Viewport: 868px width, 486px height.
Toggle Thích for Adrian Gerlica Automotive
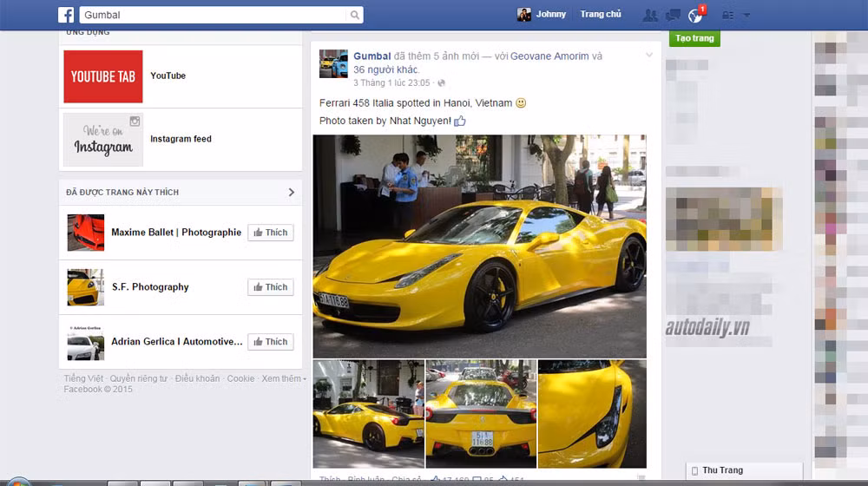coord(270,342)
